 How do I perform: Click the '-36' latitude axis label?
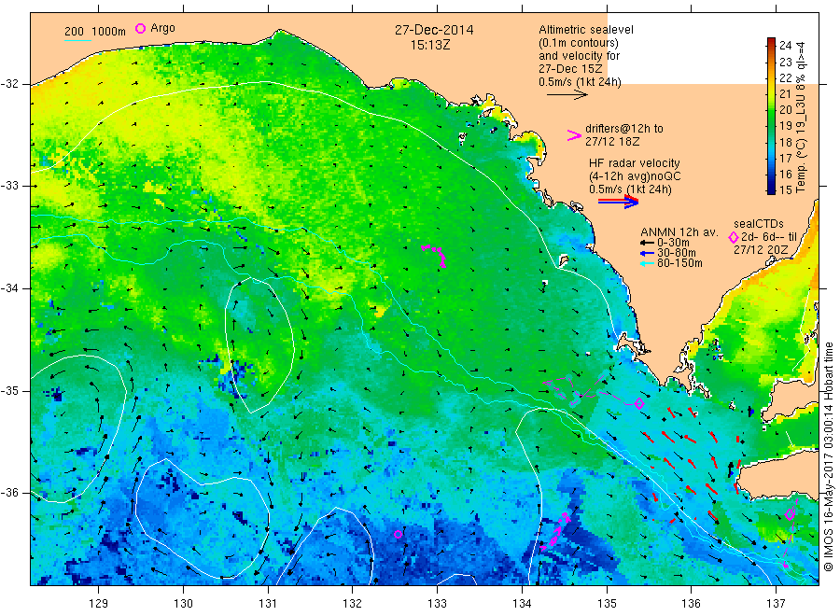(9, 493)
